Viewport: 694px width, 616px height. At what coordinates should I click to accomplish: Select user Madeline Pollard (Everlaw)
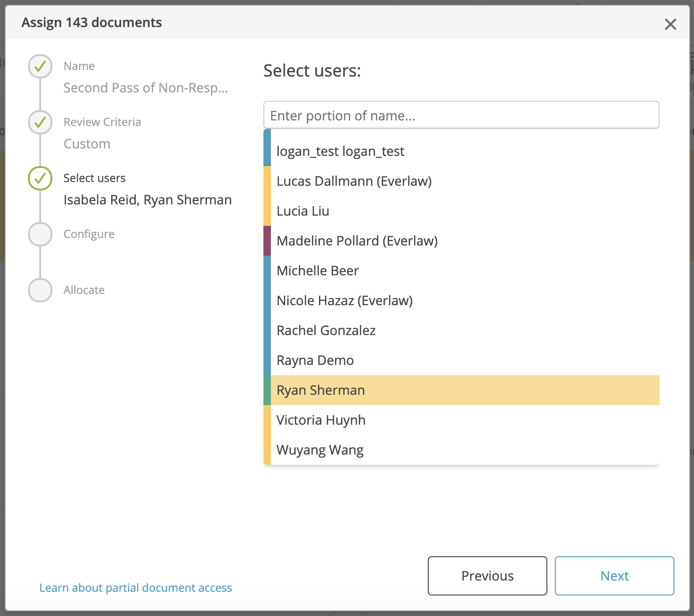(x=461, y=241)
